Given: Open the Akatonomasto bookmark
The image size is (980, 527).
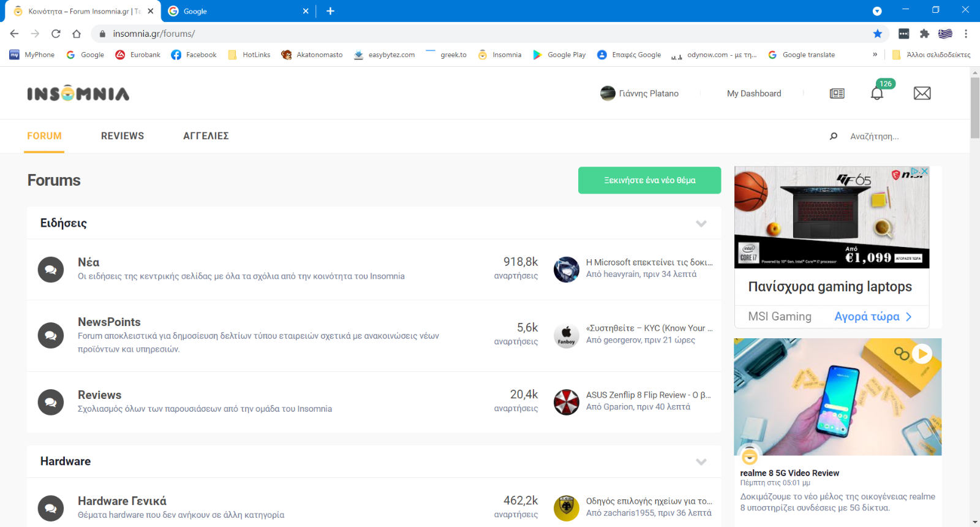Looking at the screenshot, I should 312,55.
